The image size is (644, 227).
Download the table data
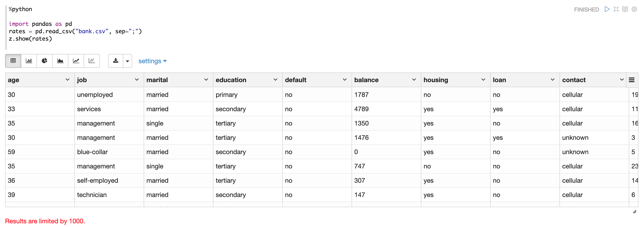click(116, 61)
